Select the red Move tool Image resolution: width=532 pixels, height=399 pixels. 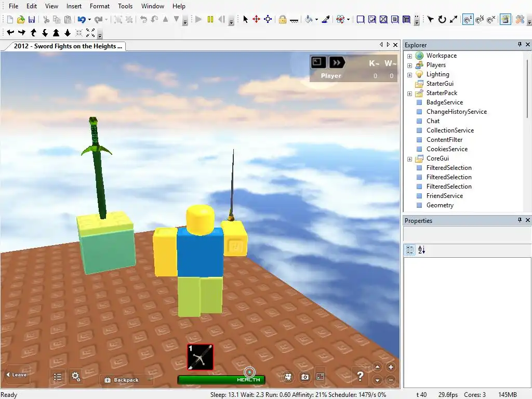[257, 19]
